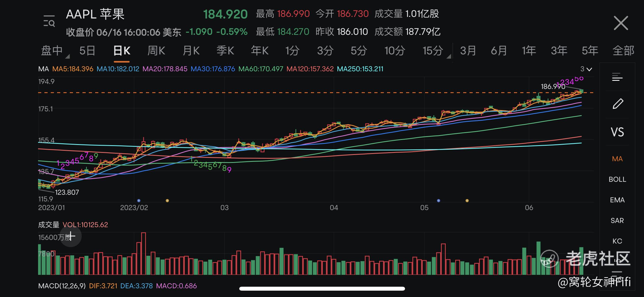Click the 123.807 low price marker

pos(67,192)
